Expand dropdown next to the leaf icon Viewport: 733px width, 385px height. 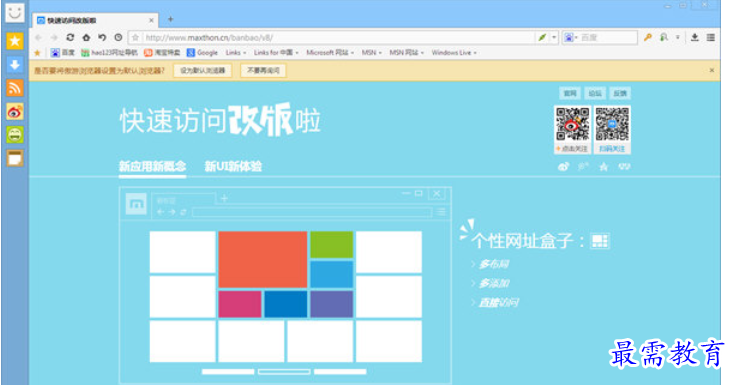click(554, 37)
